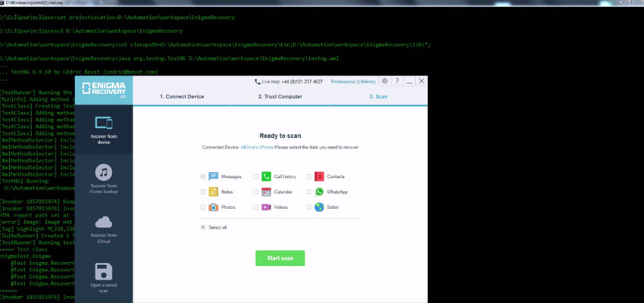Click the Calendar icon
Viewport: 644px width, 303px height.
(266, 192)
